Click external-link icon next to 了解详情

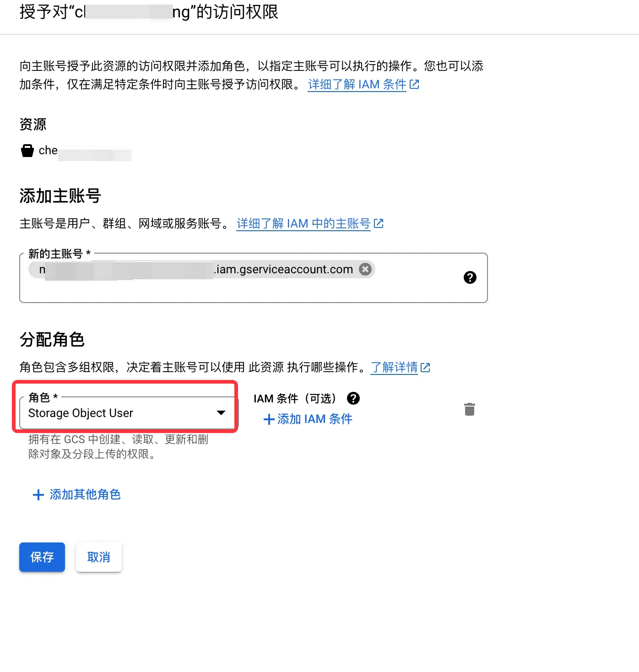(425, 367)
